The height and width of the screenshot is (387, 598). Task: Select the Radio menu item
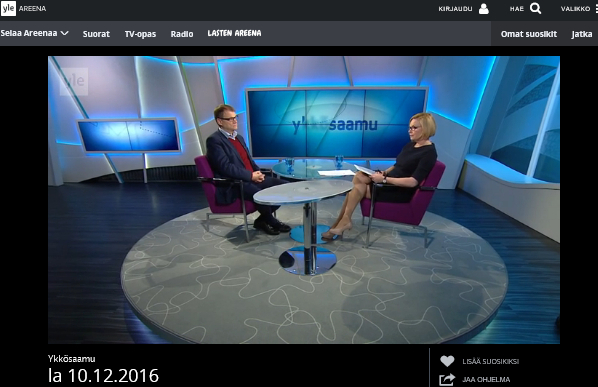tap(182, 34)
